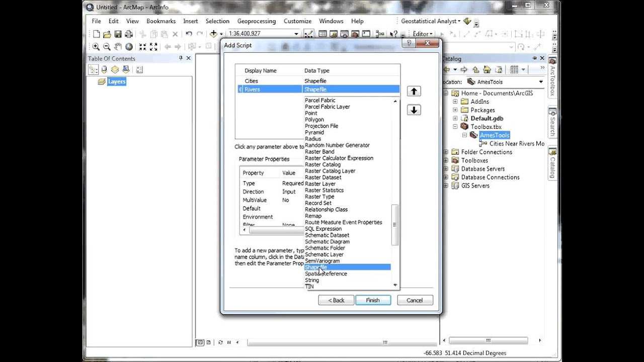
Task: Open the Geoprocessing menu
Action: pos(257,21)
